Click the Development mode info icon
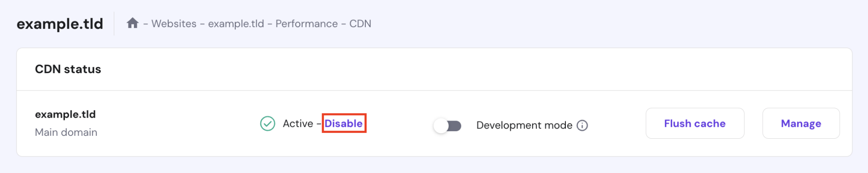 [582, 126]
